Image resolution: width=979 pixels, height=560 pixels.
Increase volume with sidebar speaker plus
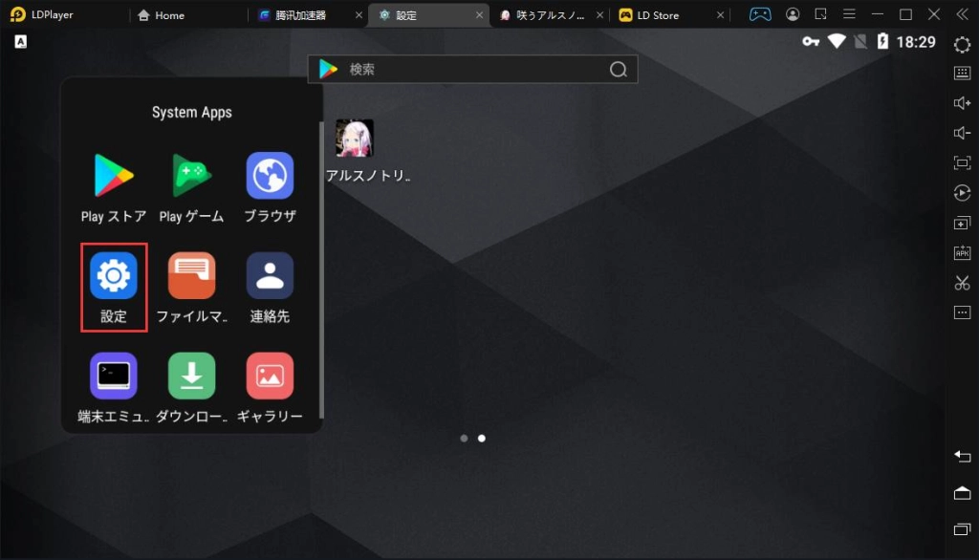pos(962,103)
